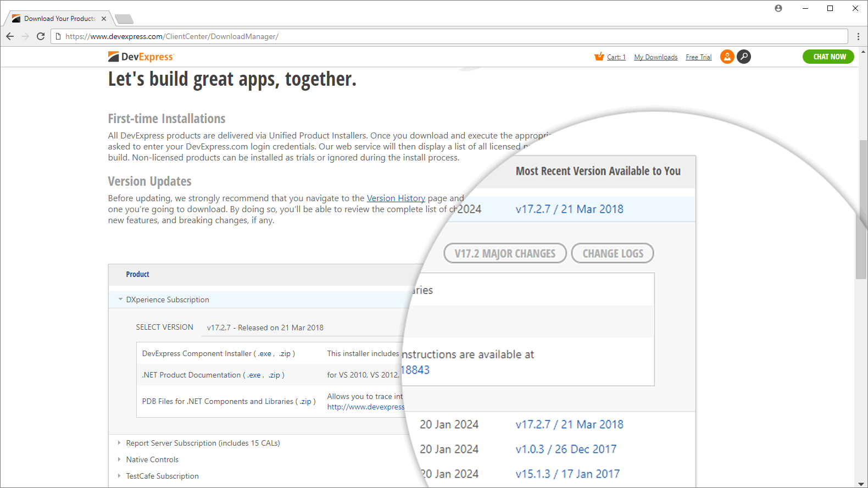Download Component Installer .zip
Screen dimensions: 868x488
pyautogui.click(x=285, y=354)
